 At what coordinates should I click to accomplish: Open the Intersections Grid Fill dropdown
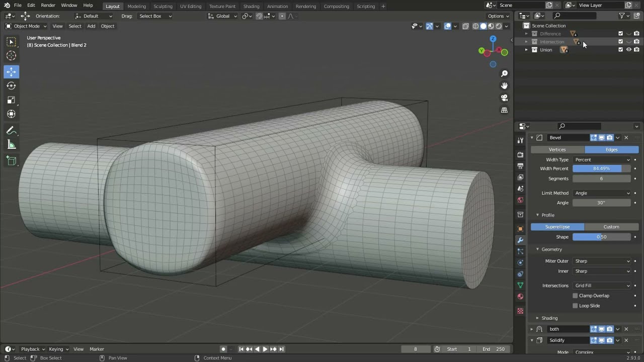602,285
